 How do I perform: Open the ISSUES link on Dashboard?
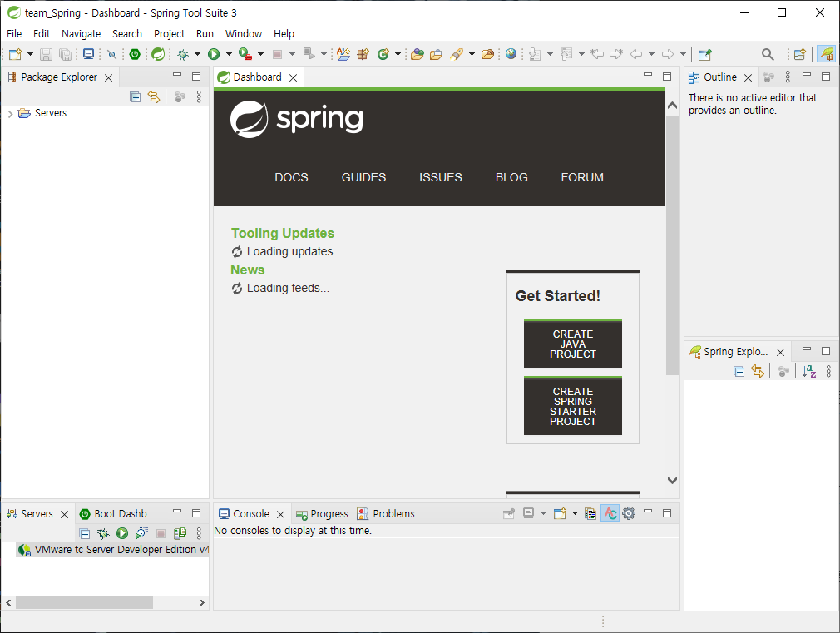pos(440,177)
